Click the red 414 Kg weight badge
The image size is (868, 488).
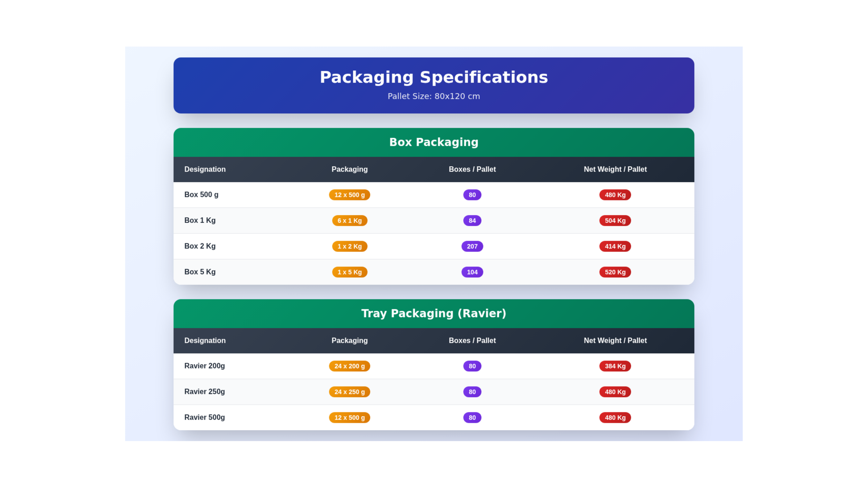(615, 246)
